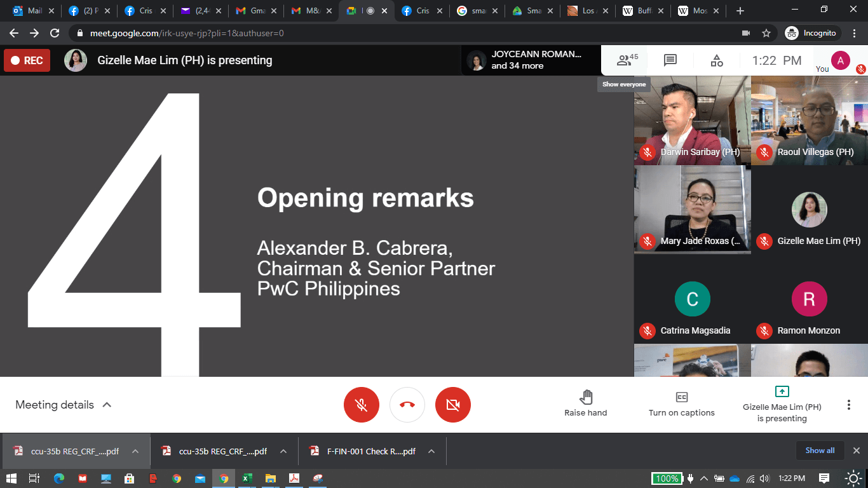This screenshot has width=868, height=488.
Task: Open options for F-FIN-001 download
Action: pos(431,452)
